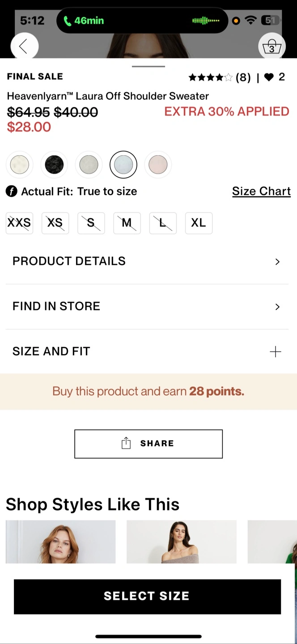Expand Size and Fit plus icon
The height and width of the screenshot is (644, 297).
[x=276, y=352]
